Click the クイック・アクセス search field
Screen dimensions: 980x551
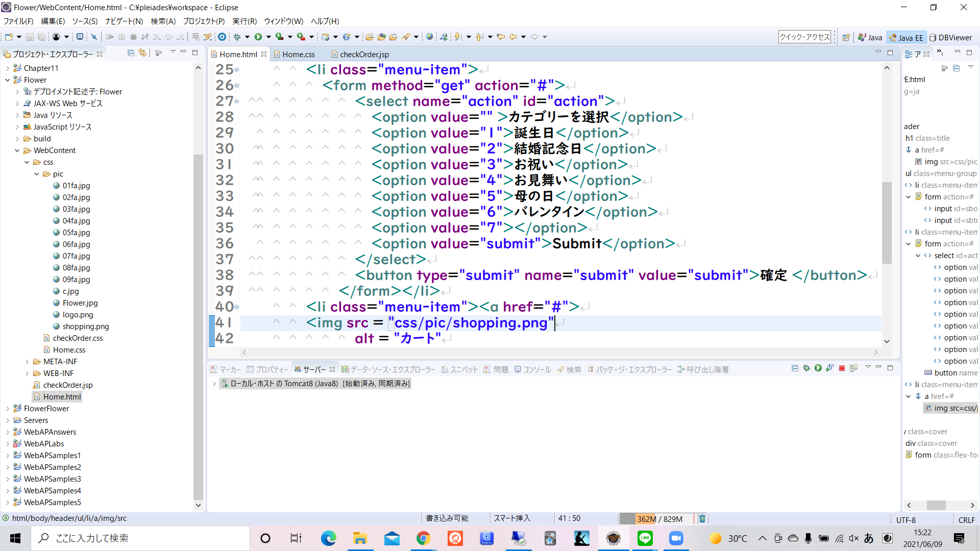[804, 37]
